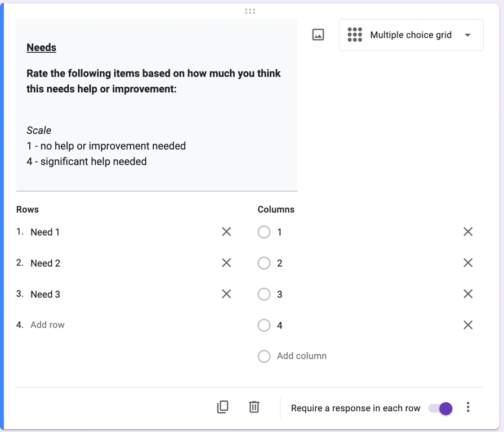Image resolution: width=504 pixels, height=432 pixels.
Task: Click Add row field
Action: click(x=48, y=325)
